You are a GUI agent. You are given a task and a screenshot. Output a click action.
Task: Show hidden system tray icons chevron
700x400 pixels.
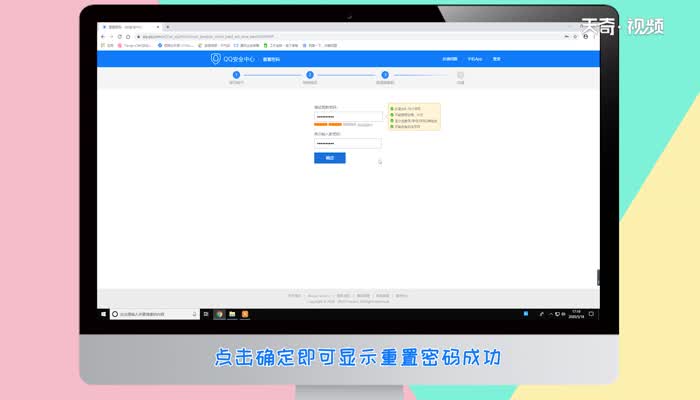click(551, 314)
